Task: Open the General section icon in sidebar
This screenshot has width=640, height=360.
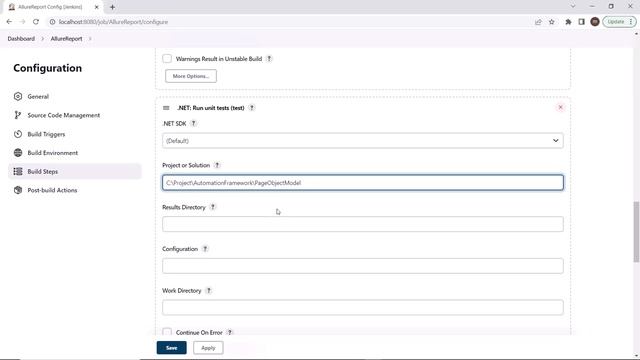Action: coord(18,96)
